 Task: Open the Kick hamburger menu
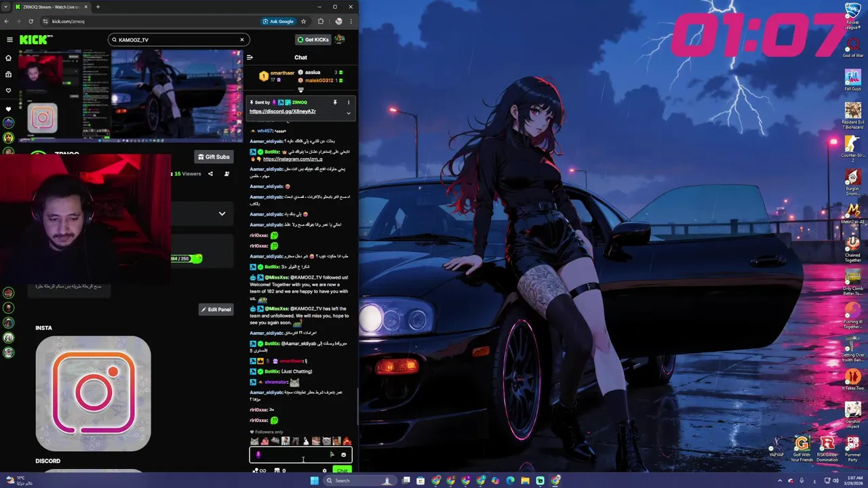click(9, 39)
